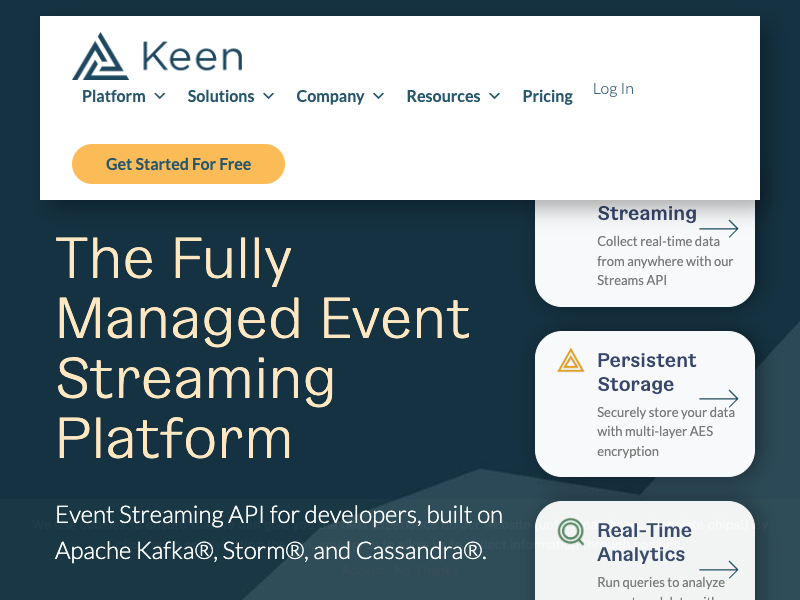This screenshot has width=800, height=600.
Task: Open the Persistent Storage heading
Action: (646, 372)
